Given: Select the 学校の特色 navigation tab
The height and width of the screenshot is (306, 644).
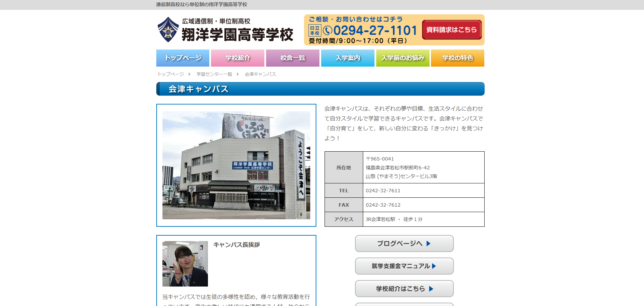Looking at the screenshot, I should (457, 58).
